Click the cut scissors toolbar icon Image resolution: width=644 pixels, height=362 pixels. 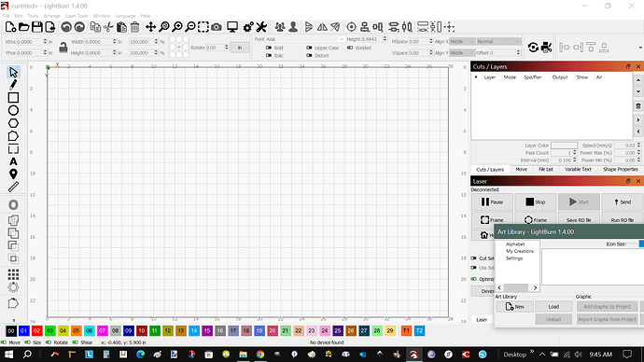click(108, 27)
